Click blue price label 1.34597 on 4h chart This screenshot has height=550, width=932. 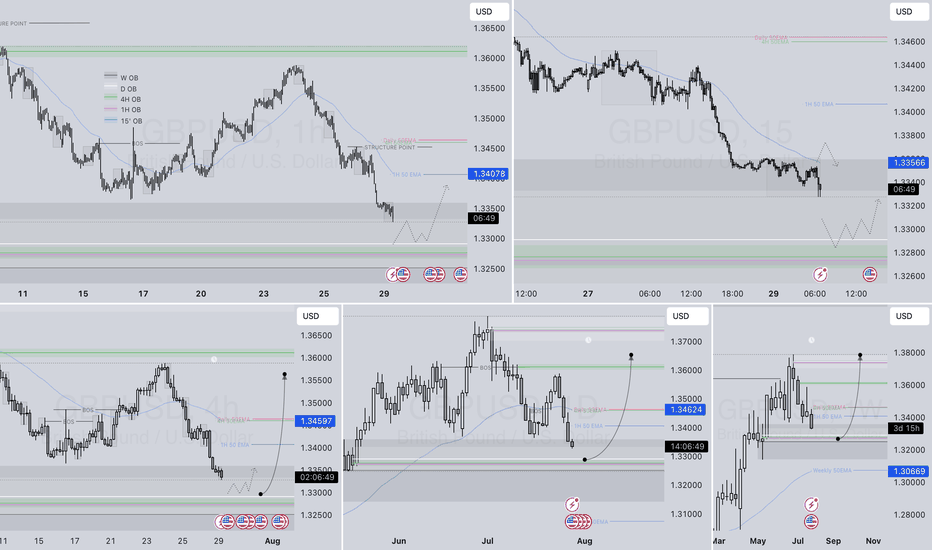pyautogui.click(x=315, y=421)
